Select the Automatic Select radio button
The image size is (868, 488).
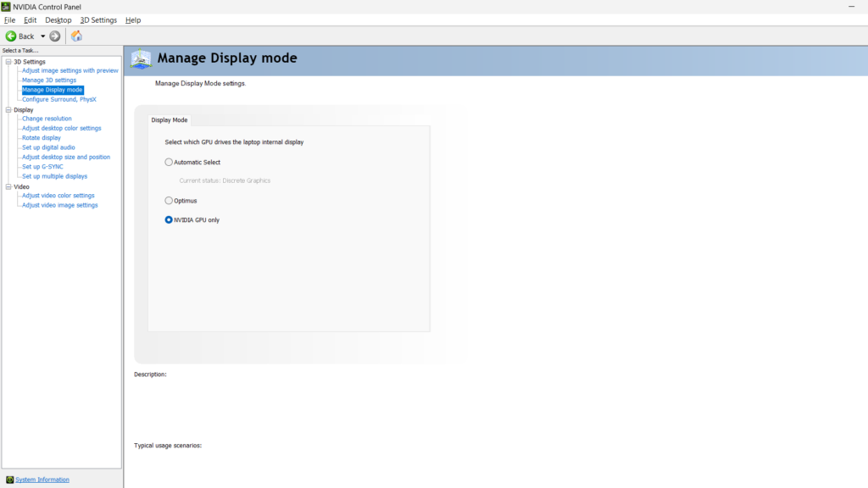pos(168,161)
